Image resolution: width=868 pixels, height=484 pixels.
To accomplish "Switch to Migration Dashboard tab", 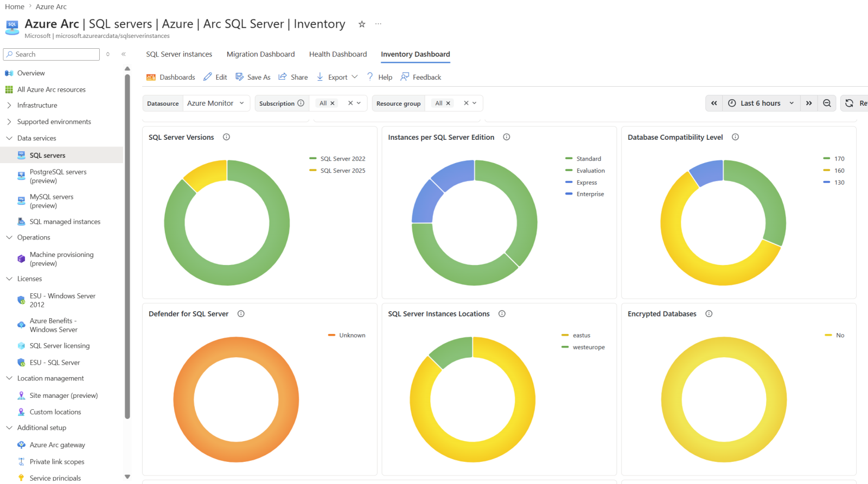I will (260, 54).
